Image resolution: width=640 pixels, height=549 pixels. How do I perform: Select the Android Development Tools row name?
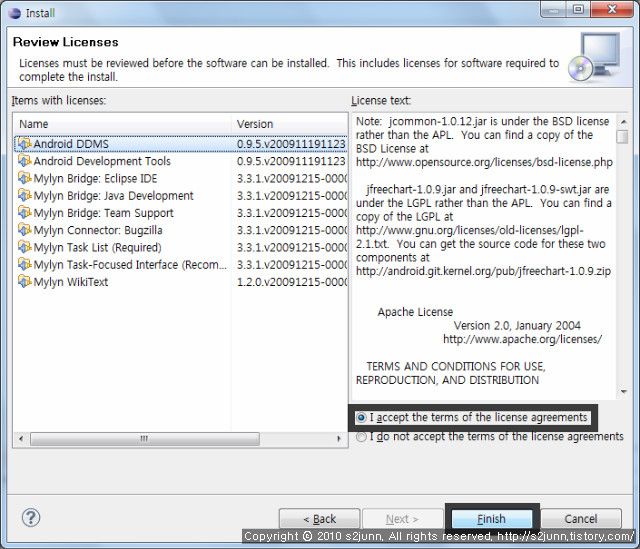pos(102,161)
